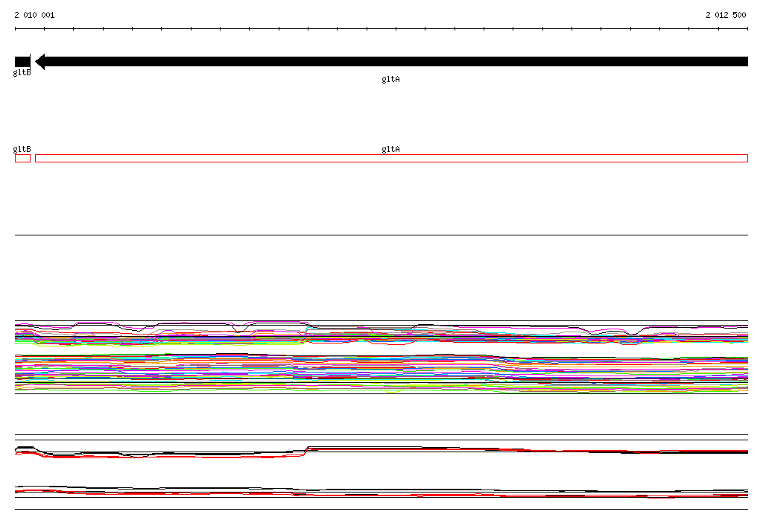Click the black gltA gene arrow
The image size is (763, 532).
392,61
